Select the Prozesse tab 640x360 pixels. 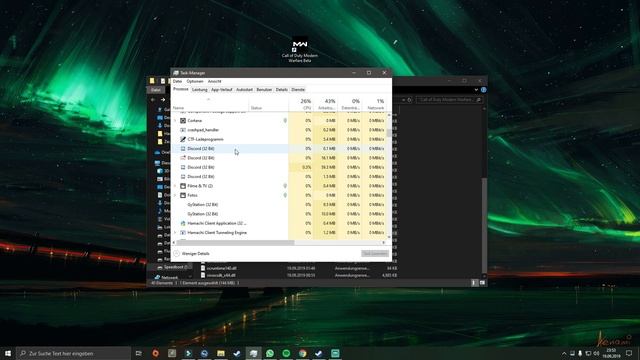tap(180, 89)
